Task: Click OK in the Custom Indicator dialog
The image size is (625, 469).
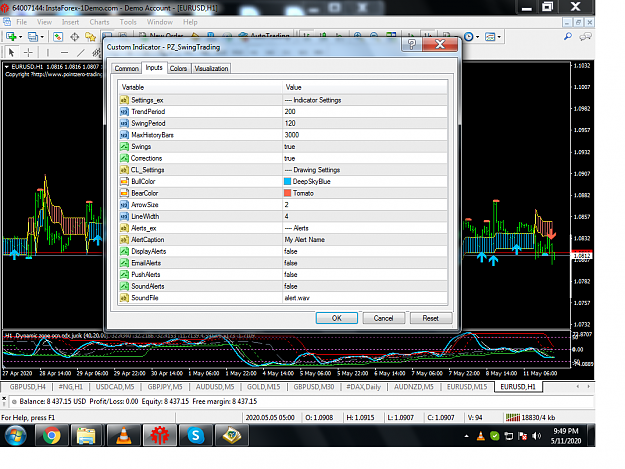Action: pos(337,318)
